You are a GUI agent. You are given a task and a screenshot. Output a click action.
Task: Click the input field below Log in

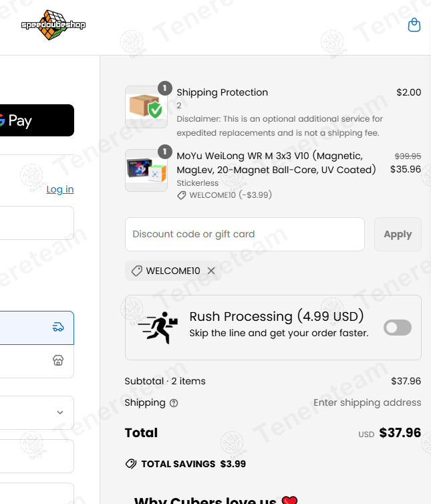pos(37,223)
